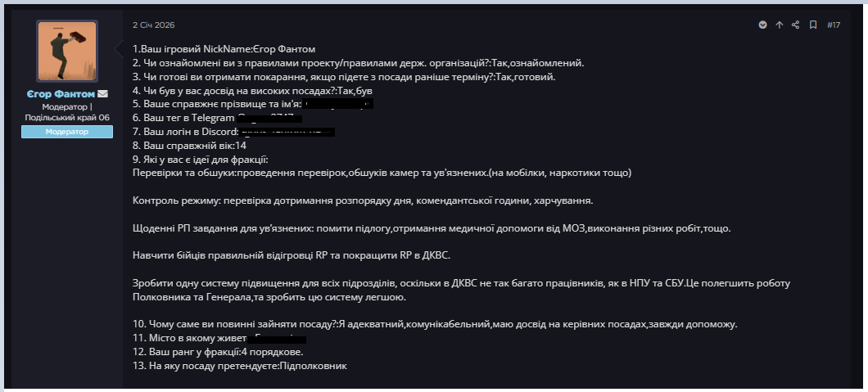868x392 pixels.
Task: Click line 1 Ваш ігровий NickName
Action: tap(224, 49)
